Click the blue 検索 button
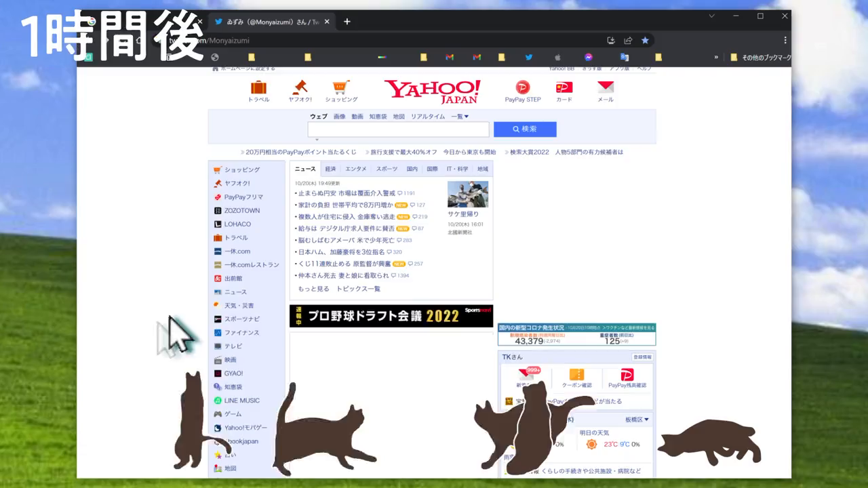868x488 pixels. [x=525, y=129]
